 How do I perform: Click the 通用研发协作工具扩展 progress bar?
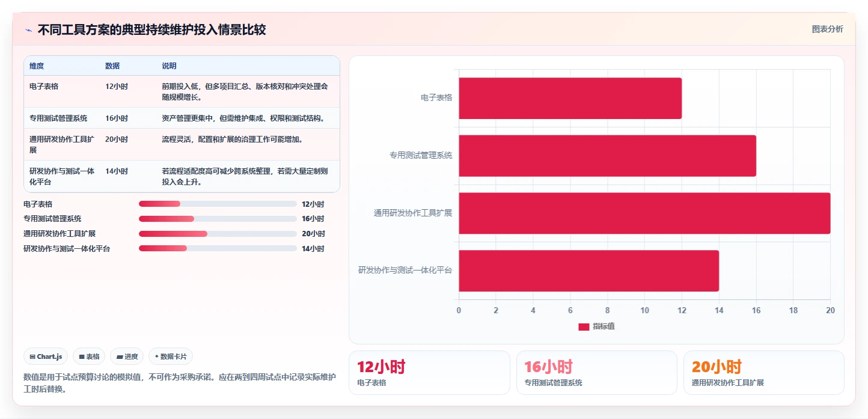(218, 234)
